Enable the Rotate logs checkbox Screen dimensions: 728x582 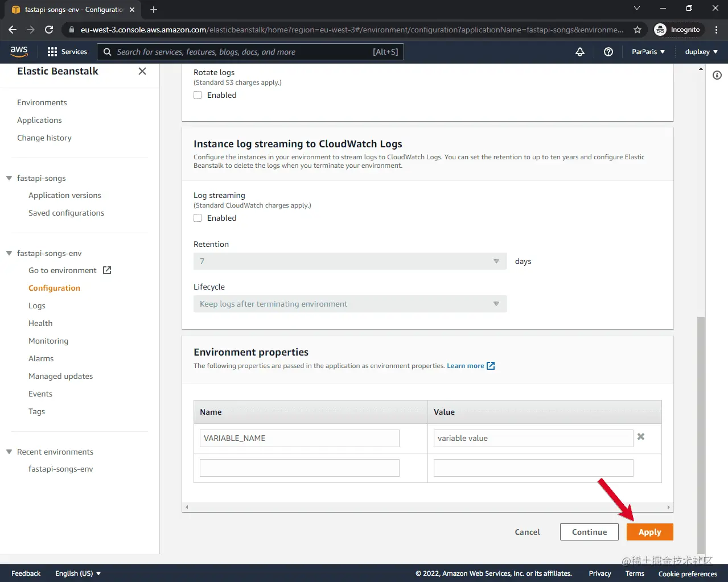tap(198, 95)
